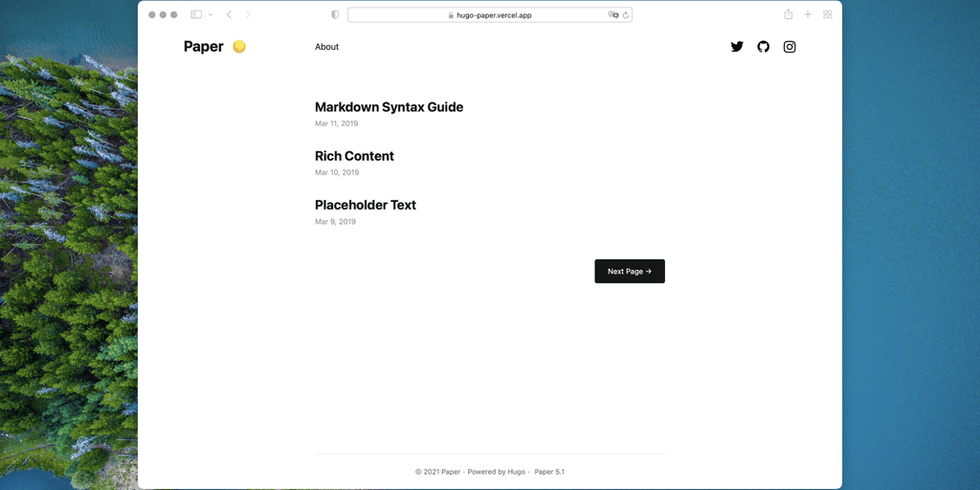Click the Mar 11, 2019 date text
The width and height of the screenshot is (980, 490).
pyautogui.click(x=336, y=123)
